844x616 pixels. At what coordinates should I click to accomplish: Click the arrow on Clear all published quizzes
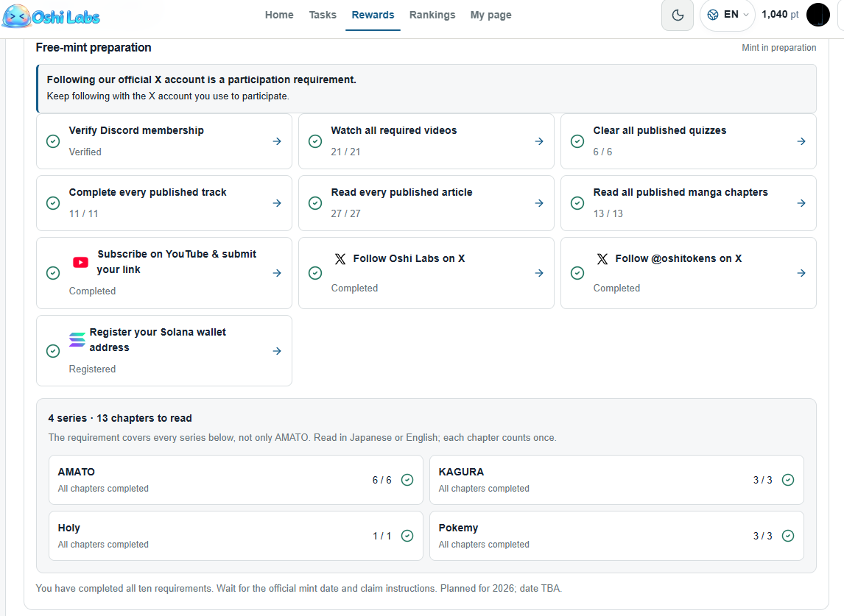pyautogui.click(x=801, y=141)
